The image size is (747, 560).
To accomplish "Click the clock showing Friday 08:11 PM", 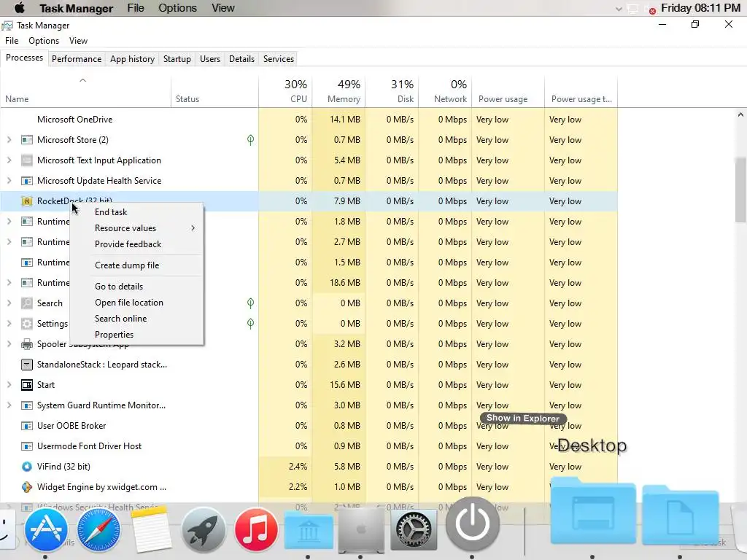I will coord(700,8).
